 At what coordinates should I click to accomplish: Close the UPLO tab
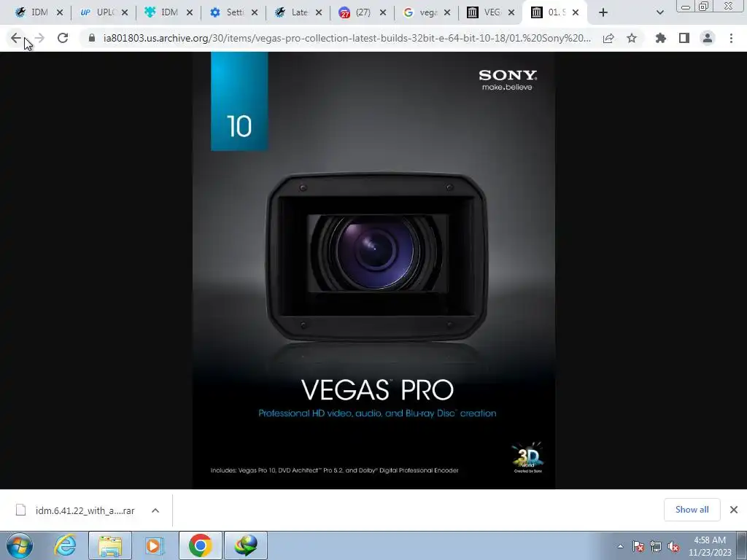[124, 12]
